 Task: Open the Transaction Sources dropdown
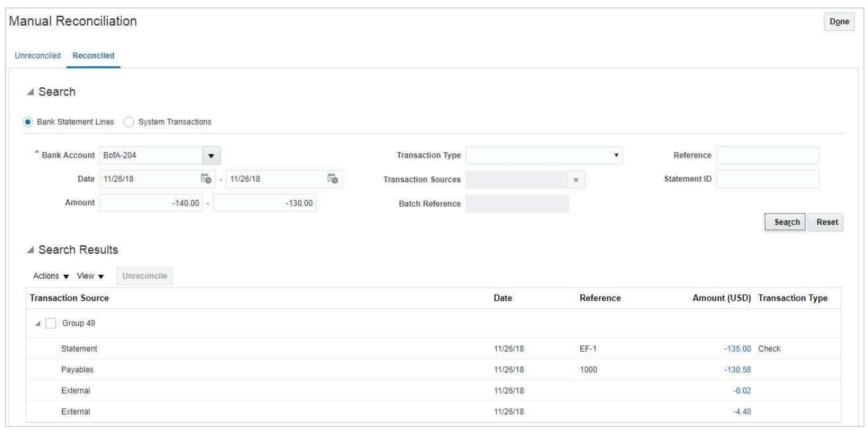click(x=575, y=180)
